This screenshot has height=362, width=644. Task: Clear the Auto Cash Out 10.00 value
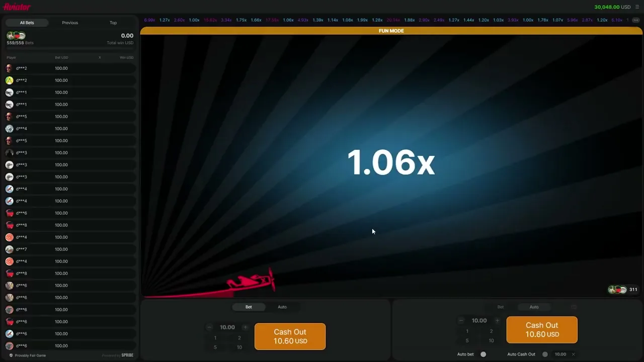point(573,354)
